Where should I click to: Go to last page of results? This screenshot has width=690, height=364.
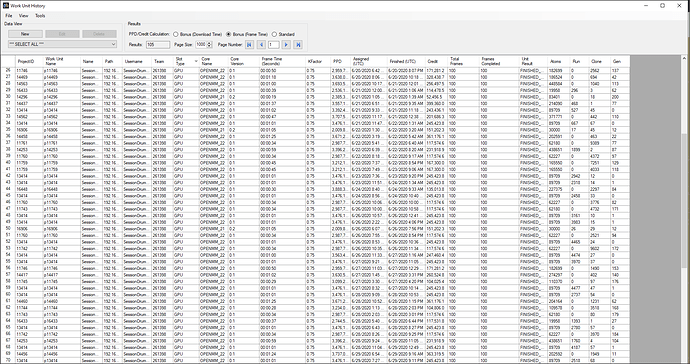tap(298, 44)
